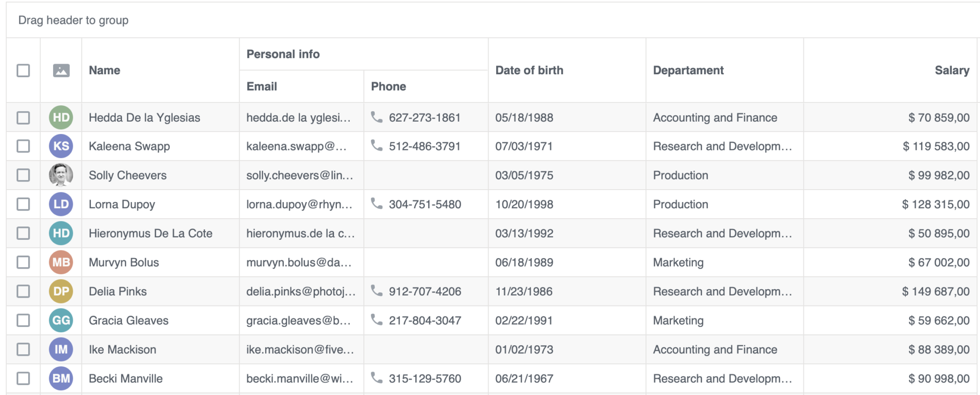Click salary $ 59 662,00
Viewport: 980px width, 395px height.
[939, 320]
